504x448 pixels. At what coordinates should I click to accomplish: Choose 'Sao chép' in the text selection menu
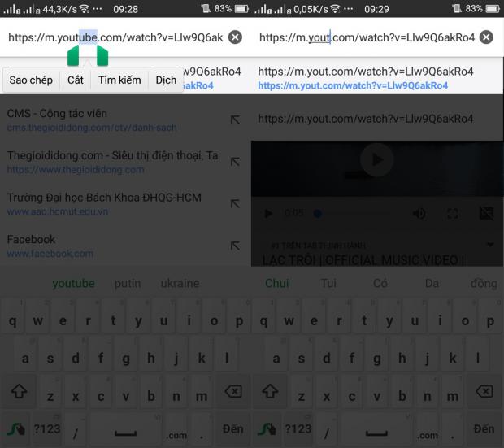tap(31, 80)
